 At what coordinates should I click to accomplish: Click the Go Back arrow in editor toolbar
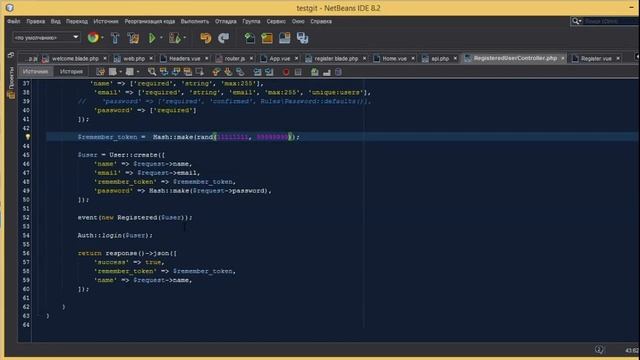pyautogui.click(x=113, y=72)
